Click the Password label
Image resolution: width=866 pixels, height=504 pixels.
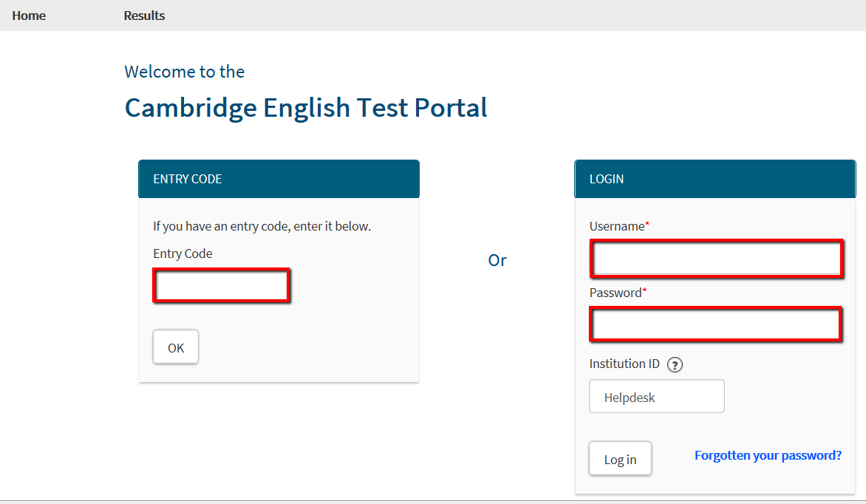pyautogui.click(x=618, y=293)
